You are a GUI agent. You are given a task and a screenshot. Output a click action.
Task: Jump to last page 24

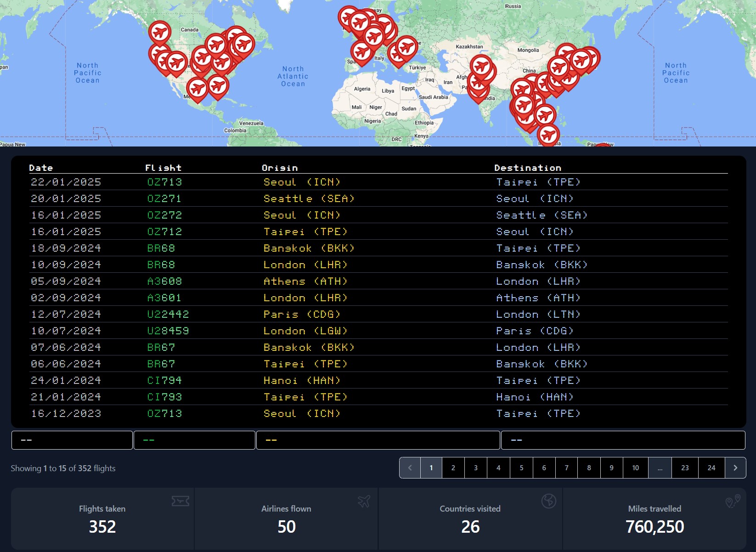pyautogui.click(x=711, y=468)
